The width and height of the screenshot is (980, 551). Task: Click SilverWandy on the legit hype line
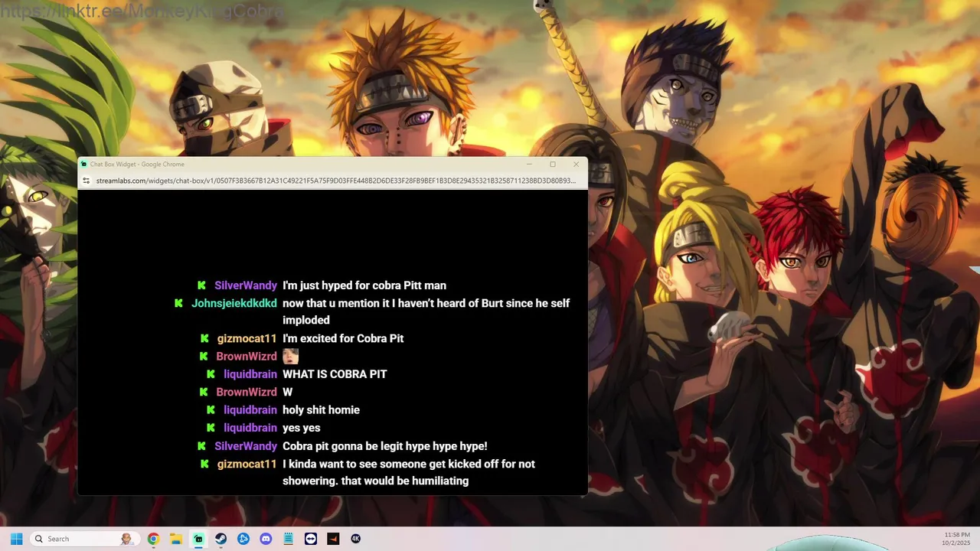coord(246,446)
